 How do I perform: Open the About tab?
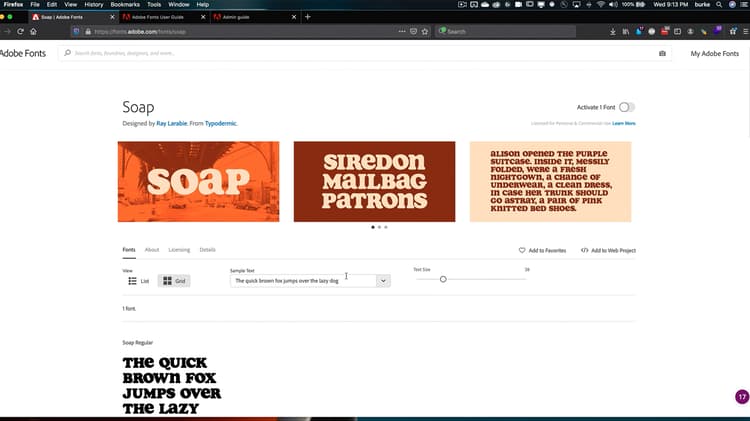pos(152,250)
